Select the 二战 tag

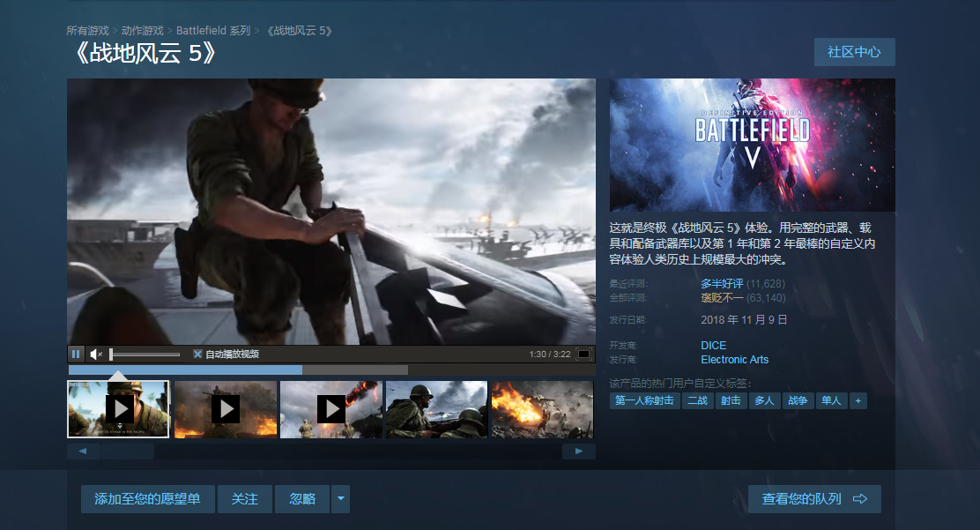pos(697,400)
